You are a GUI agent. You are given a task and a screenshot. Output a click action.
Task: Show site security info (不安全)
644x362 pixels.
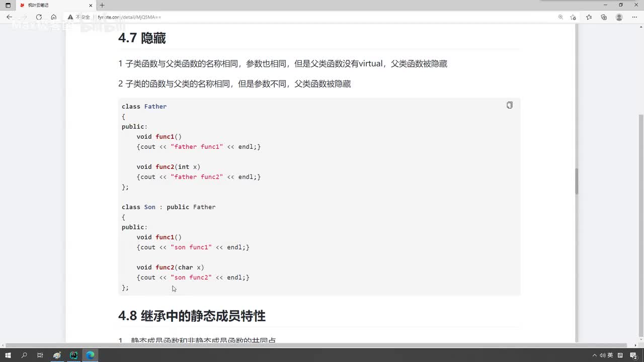(78, 17)
